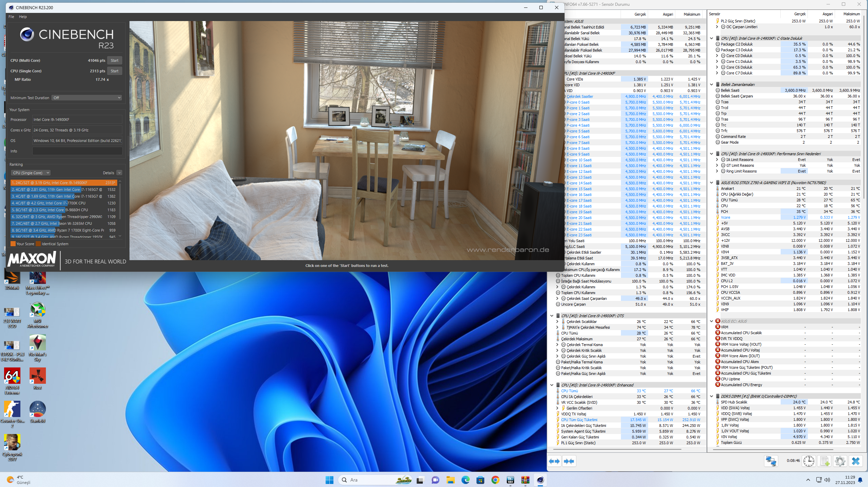This screenshot has width=868, height=487.
Task: Start CPU (Multi Core) test
Action: tap(115, 60)
